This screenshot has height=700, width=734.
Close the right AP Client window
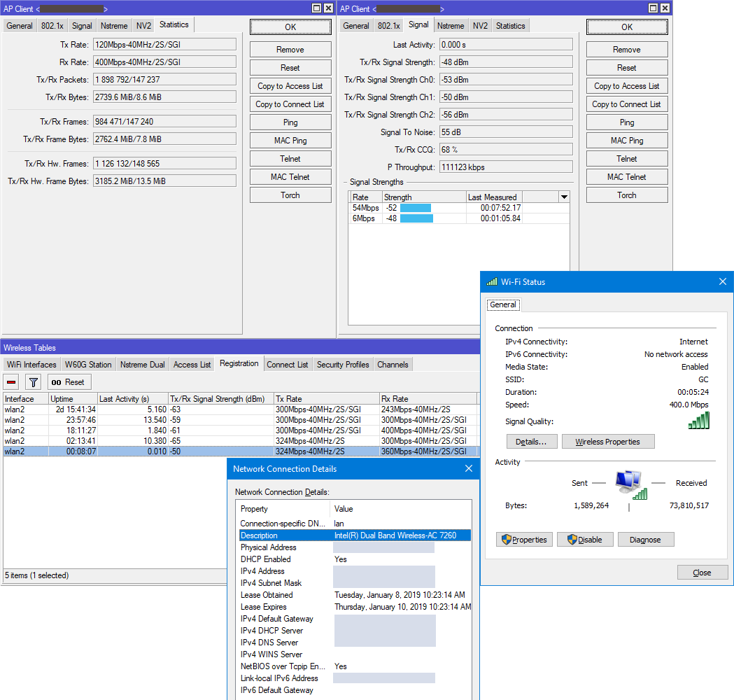tap(665, 8)
